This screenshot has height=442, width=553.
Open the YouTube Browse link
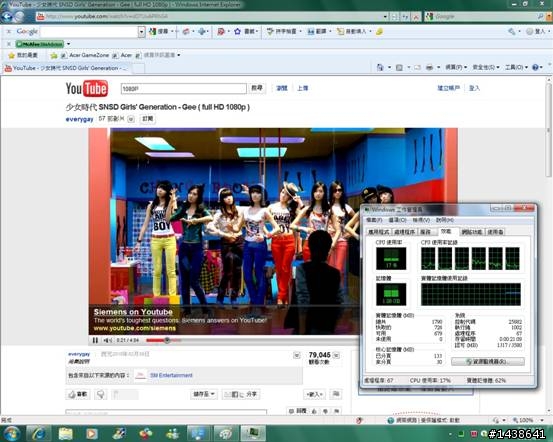(x=282, y=88)
